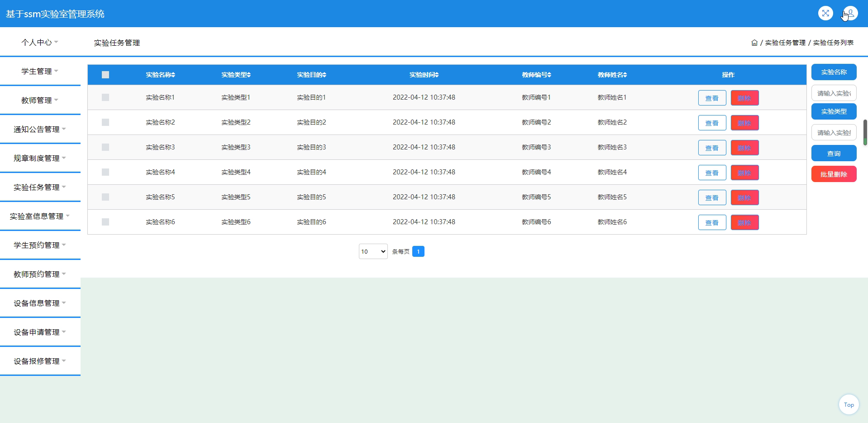Click the cell 实验目的6
Image resolution: width=868 pixels, height=423 pixels.
point(311,222)
